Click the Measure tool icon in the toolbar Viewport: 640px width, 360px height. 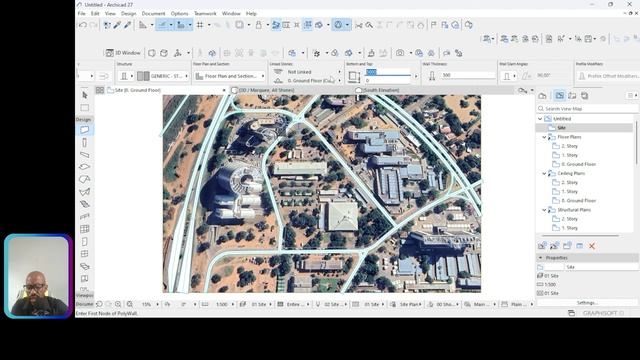click(x=142, y=25)
